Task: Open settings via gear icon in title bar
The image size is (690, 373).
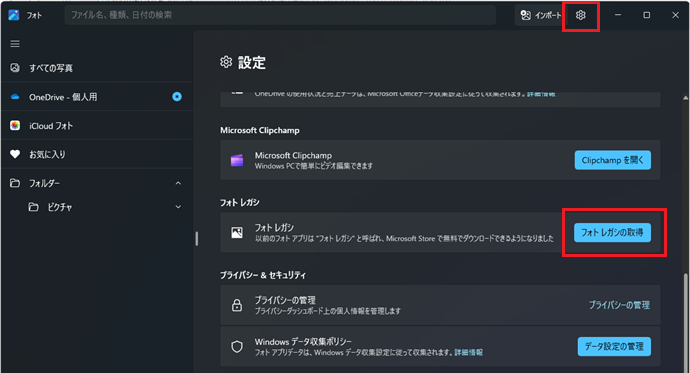Action: click(x=580, y=15)
